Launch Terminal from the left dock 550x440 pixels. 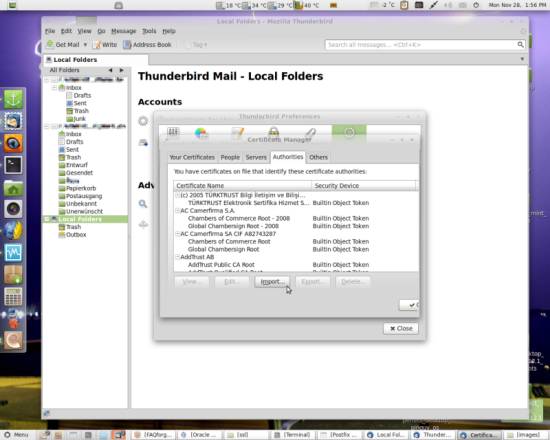click(13, 165)
